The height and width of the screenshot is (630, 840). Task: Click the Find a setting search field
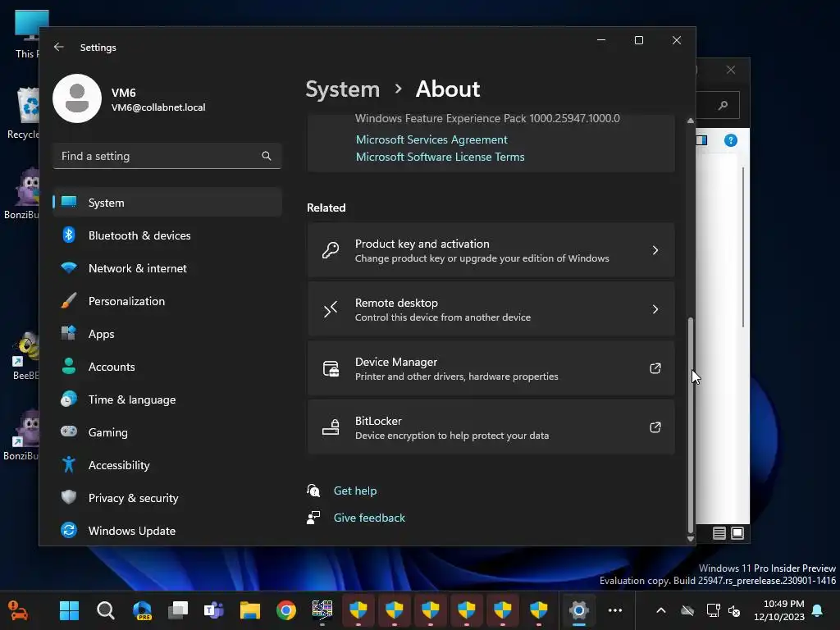[167, 156]
